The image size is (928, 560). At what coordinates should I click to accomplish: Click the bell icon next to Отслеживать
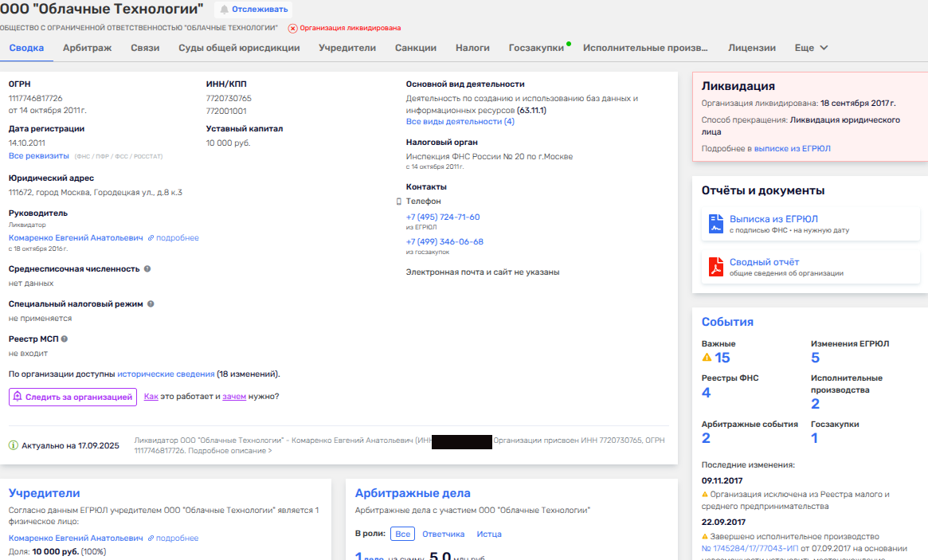[224, 10]
